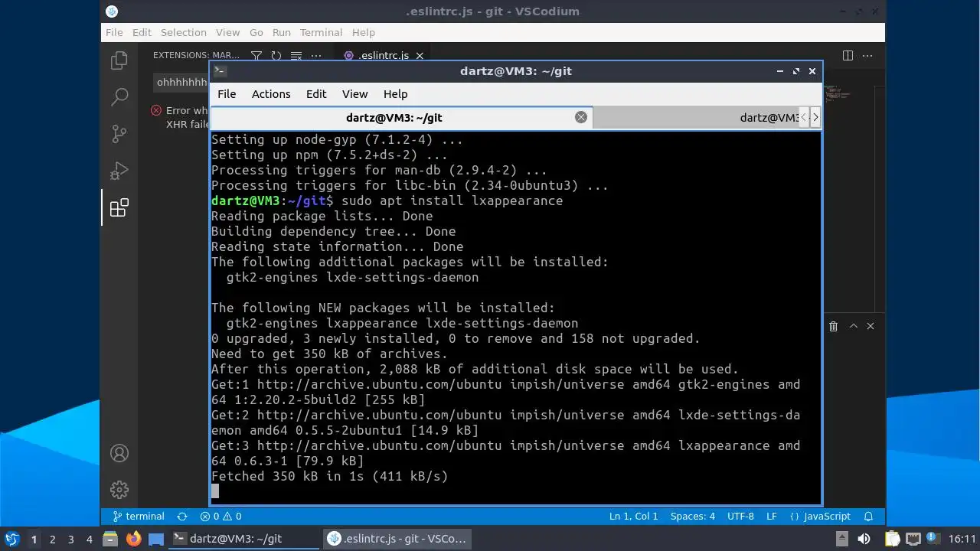Change indentation via Spaces: 4
This screenshot has height=551, width=980.
click(x=692, y=517)
